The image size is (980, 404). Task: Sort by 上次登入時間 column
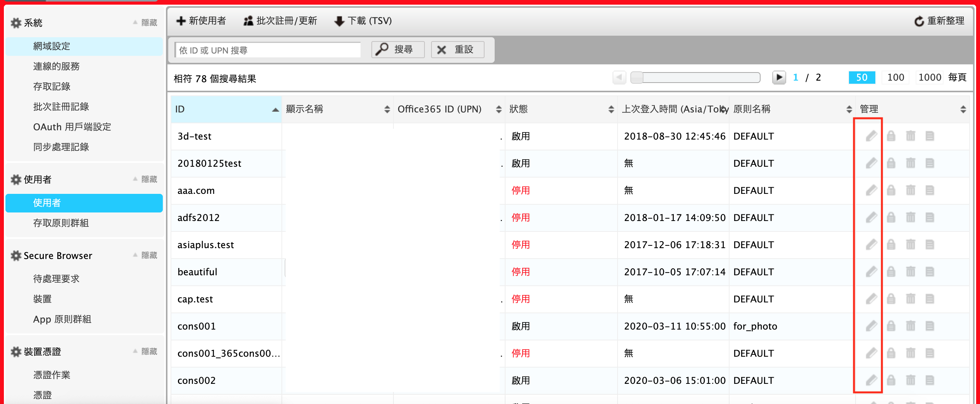click(673, 109)
